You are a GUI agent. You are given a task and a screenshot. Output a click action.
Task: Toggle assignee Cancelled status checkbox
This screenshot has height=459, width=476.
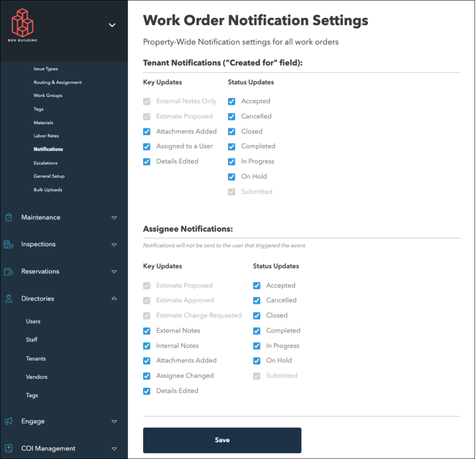pyautogui.click(x=257, y=301)
